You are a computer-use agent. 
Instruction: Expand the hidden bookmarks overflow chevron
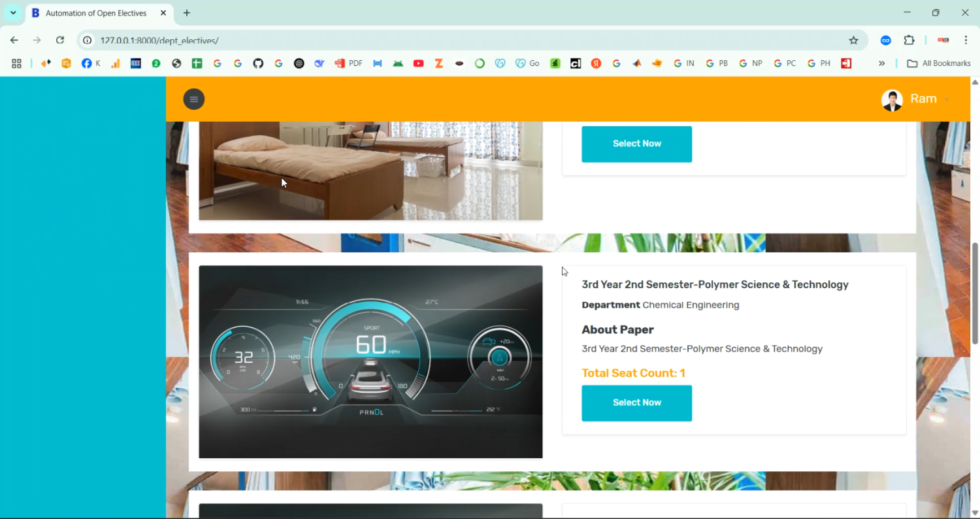click(881, 63)
